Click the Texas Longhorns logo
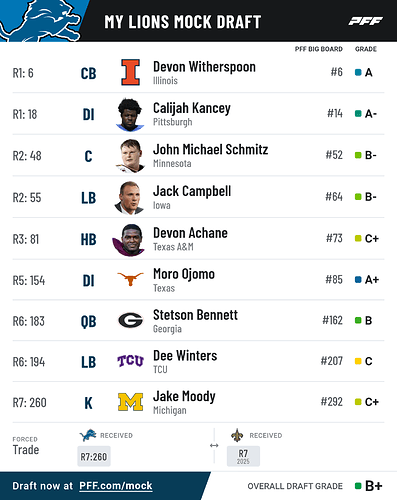This screenshot has height=500, width=397. click(x=130, y=279)
